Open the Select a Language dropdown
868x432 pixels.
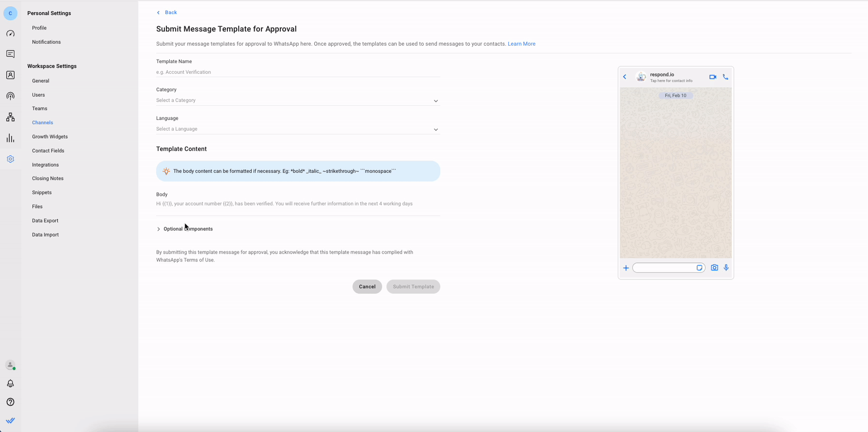tap(297, 129)
